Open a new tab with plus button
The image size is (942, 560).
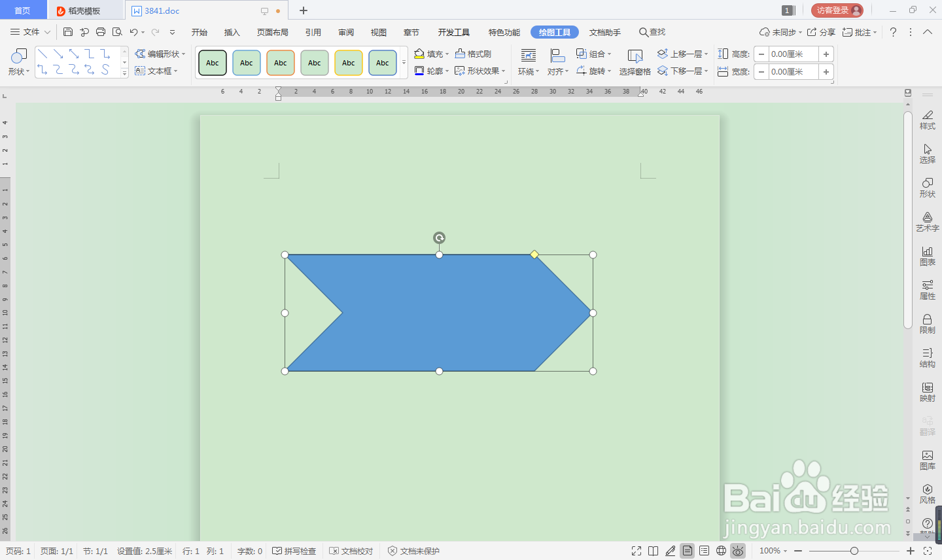pyautogui.click(x=304, y=10)
